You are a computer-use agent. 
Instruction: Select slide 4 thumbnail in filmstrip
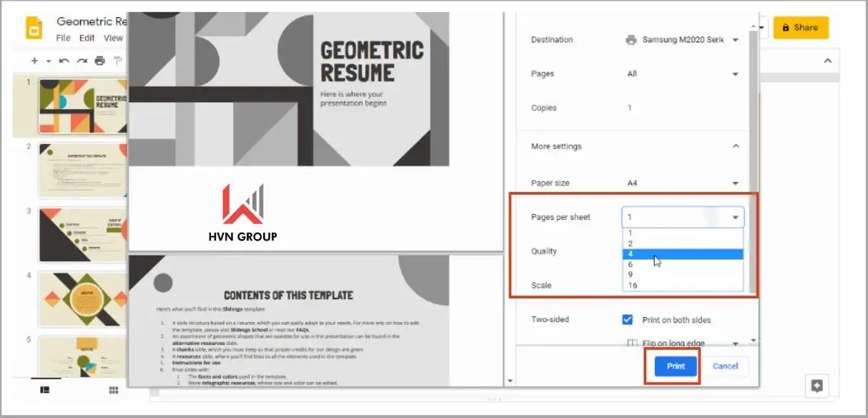point(83,299)
